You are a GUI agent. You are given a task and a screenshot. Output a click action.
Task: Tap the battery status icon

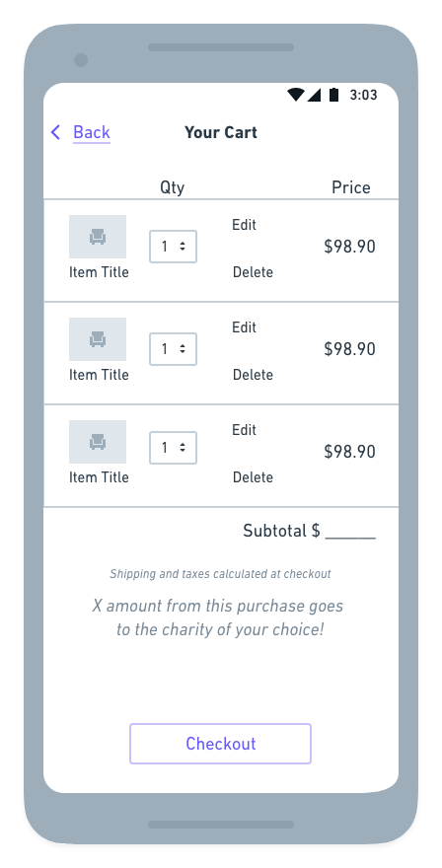click(333, 96)
